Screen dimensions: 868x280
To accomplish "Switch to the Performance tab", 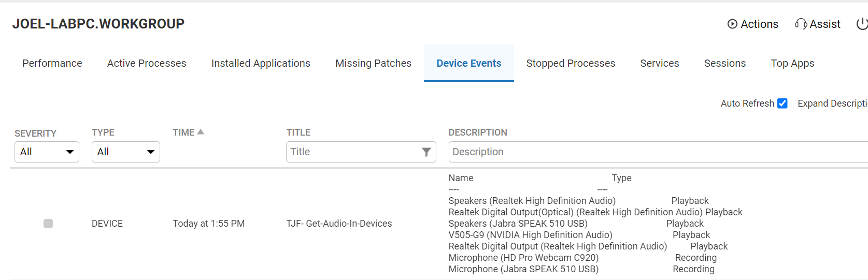I will coord(52,63).
